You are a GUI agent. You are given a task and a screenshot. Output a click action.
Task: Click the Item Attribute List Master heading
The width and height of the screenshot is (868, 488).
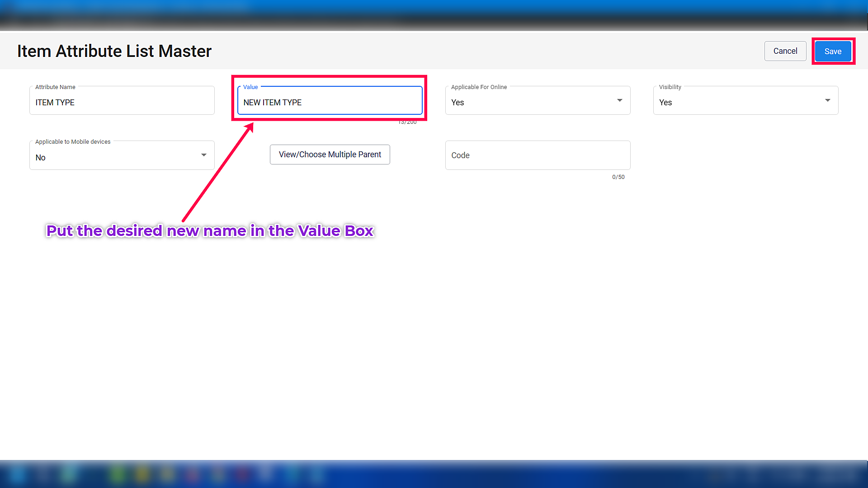click(114, 51)
